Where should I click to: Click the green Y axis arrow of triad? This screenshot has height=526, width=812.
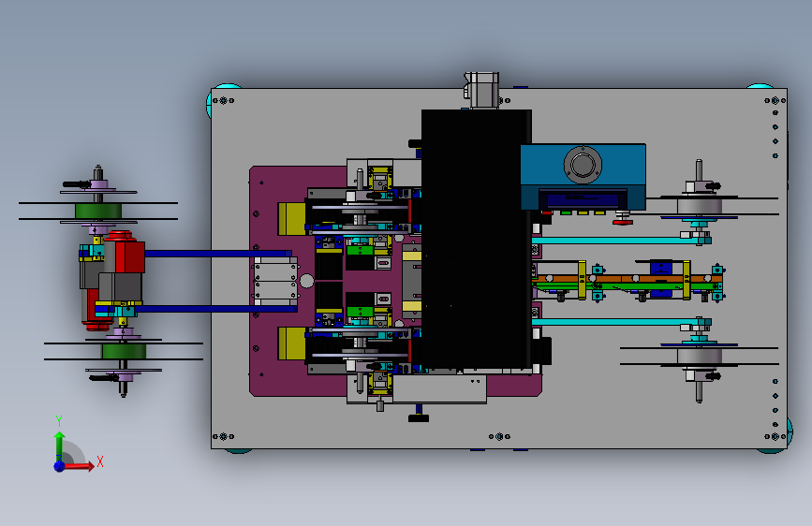click(60, 446)
